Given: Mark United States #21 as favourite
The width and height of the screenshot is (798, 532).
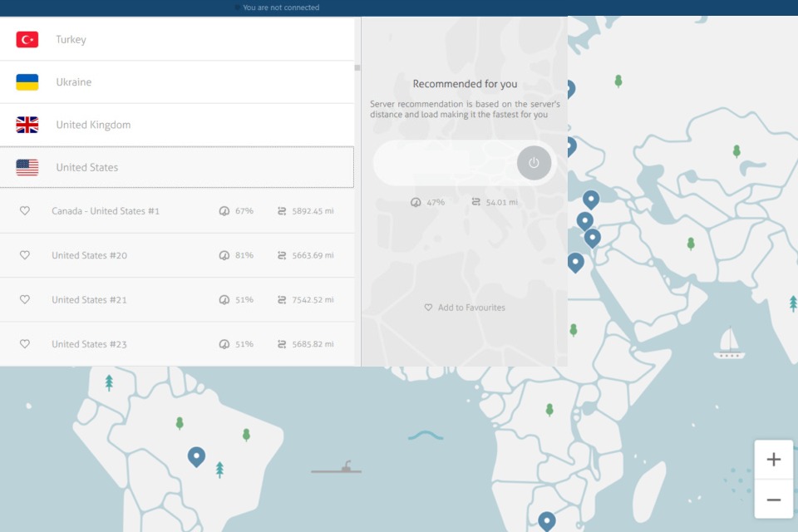Looking at the screenshot, I should click(x=25, y=299).
